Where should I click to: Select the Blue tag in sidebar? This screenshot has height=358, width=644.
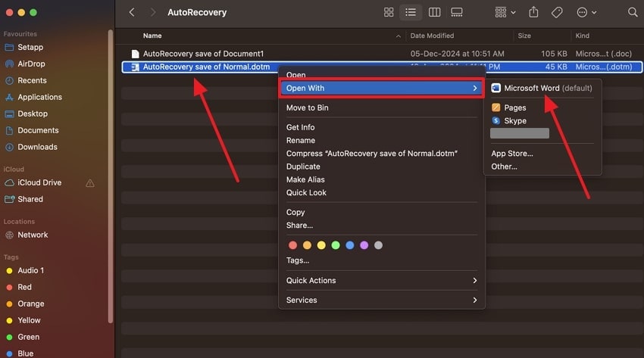tap(25, 353)
